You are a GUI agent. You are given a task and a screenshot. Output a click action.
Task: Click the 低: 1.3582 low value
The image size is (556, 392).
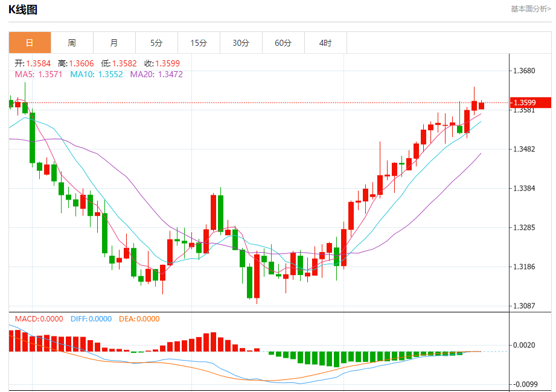pyautogui.click(x=119, y=63)
